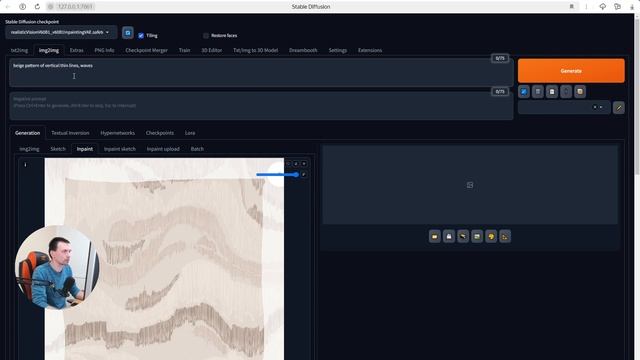The height and width of the screenshot is (360, 640).
Task: Click the image placeholder icon in output panel
Action: [470, 185]
